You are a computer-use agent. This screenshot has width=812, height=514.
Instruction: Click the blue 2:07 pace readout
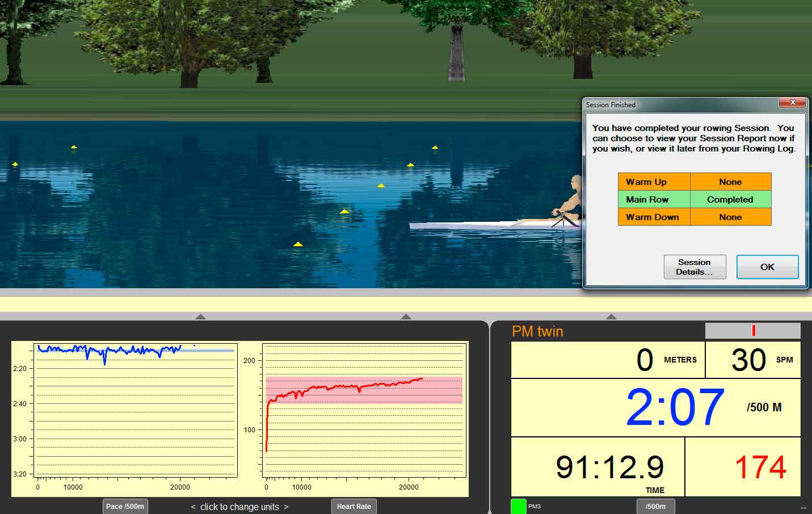(x=675, y=406)
